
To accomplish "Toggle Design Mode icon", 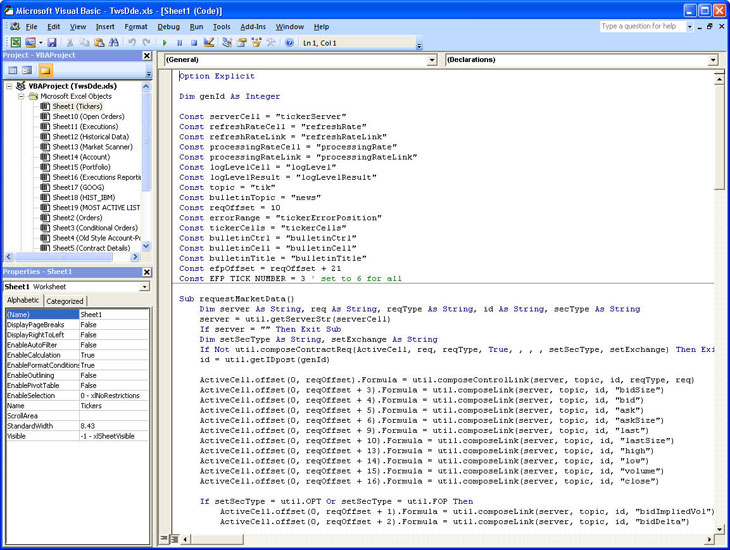I will (x=209, y=42).
